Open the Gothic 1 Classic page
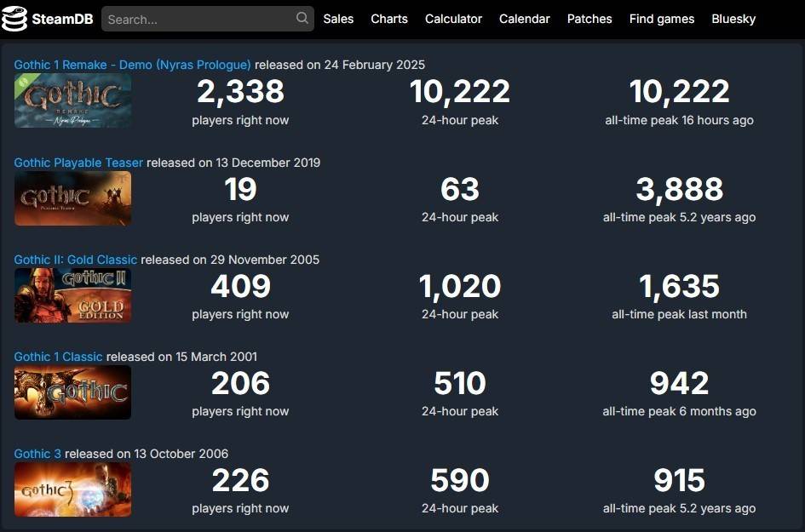 (57, 357)
